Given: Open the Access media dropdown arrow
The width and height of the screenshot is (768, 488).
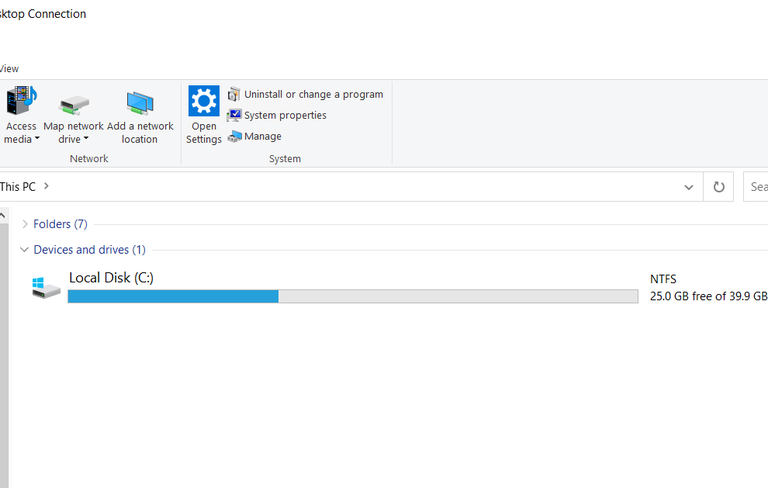Looking at the screenshot, I should pyautogui.click(x=37, y=139).
